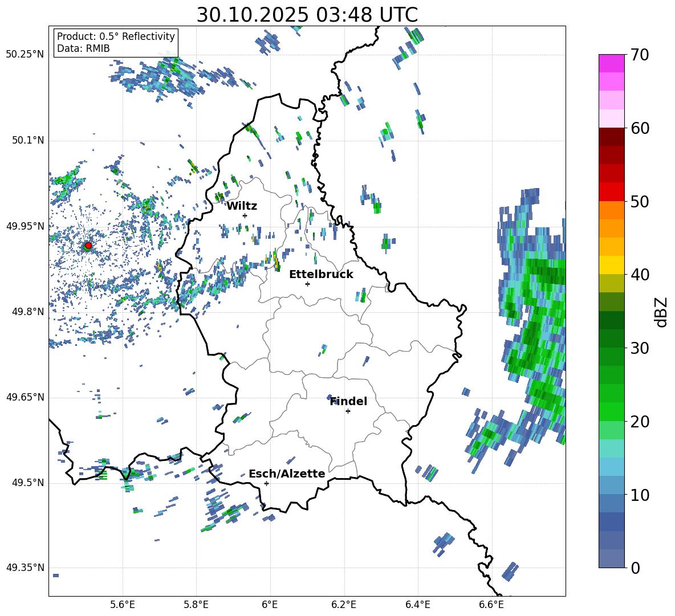Click the Findel city label
Viewport: 675px width, 616px height.
348,401
